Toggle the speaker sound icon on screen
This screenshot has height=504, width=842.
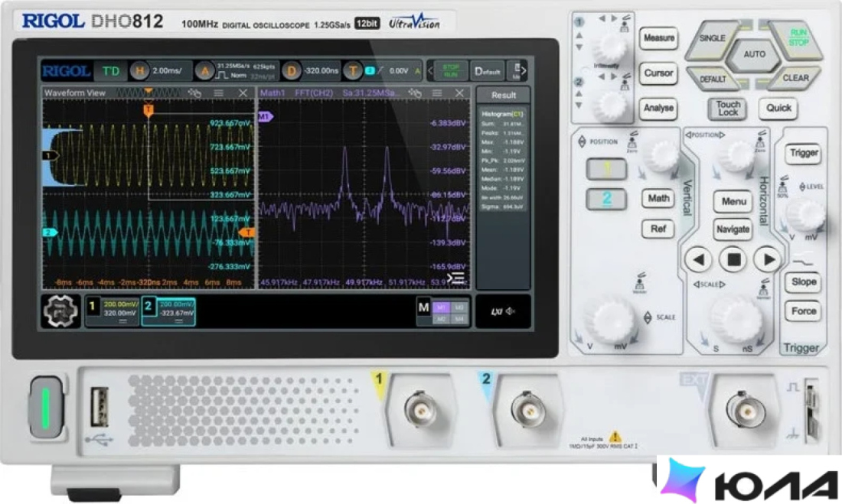tap(510, 311)
